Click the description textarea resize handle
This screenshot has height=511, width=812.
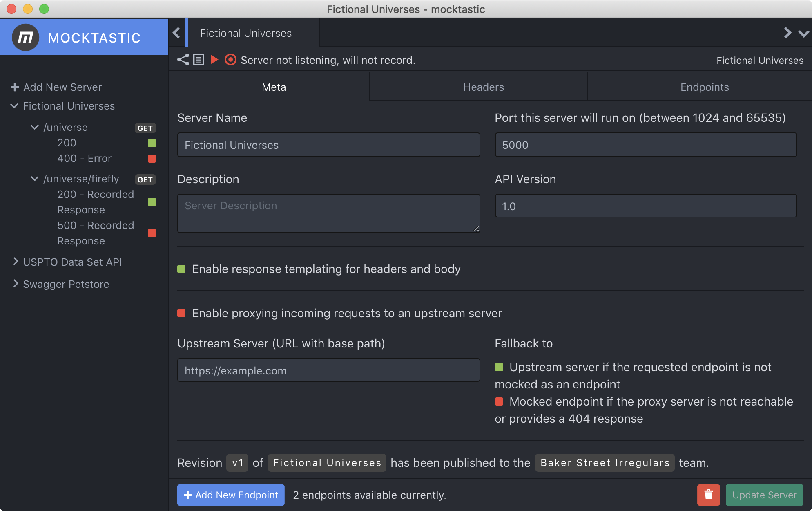tap(476, 229)
